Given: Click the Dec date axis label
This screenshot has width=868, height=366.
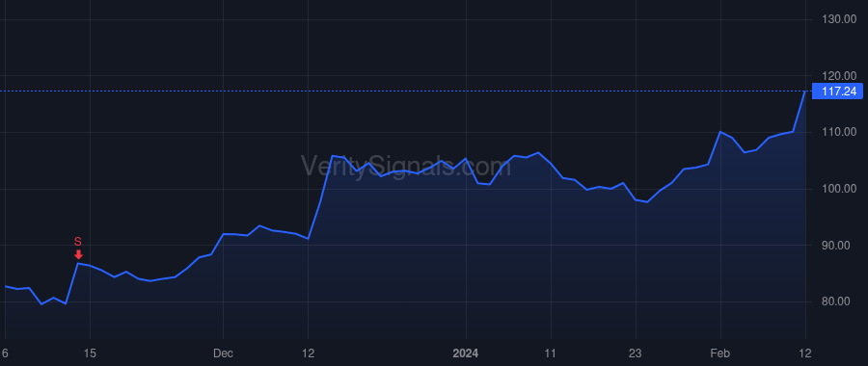Looking at the screenshot, I should click(x=223, y=353).
